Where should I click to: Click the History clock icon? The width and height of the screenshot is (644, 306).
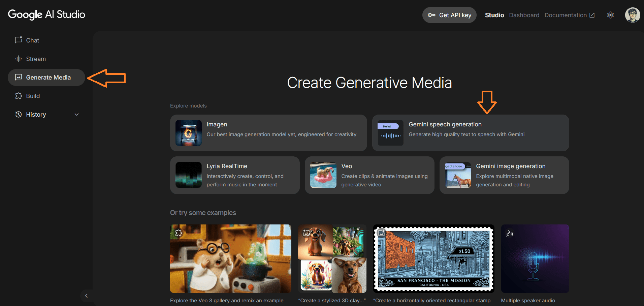pyautogui.click(x=19, y=114)
